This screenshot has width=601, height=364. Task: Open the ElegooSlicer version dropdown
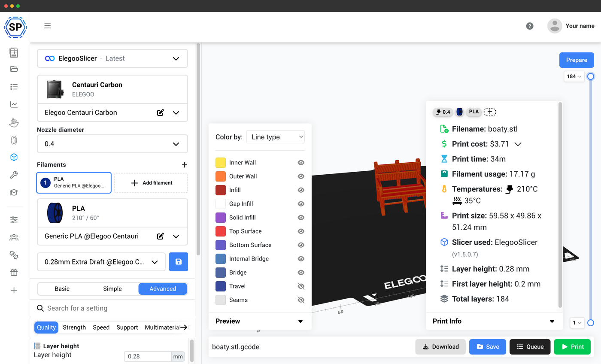pyautogui.click(x=112, y=58)
